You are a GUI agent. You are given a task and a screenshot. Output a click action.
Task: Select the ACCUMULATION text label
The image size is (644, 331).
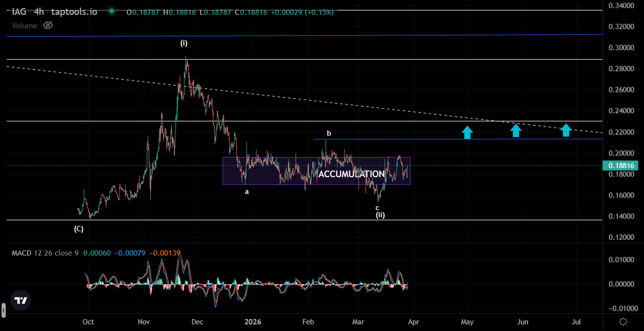352,174
